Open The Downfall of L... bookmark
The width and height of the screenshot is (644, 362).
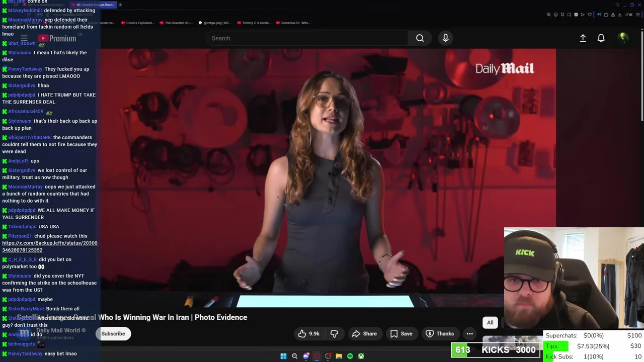coord(176,23)
